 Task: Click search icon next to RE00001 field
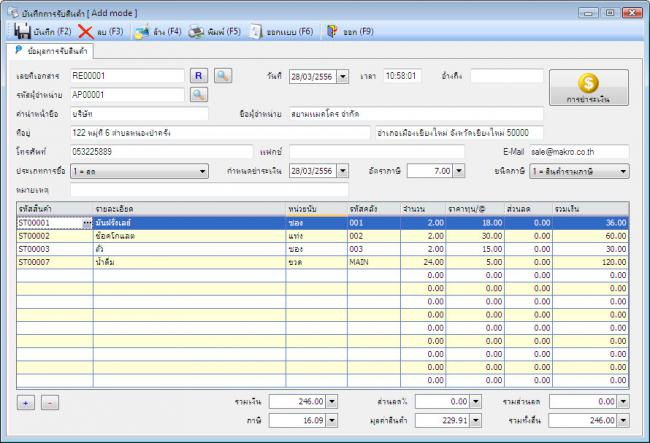[x=223, y=76]
